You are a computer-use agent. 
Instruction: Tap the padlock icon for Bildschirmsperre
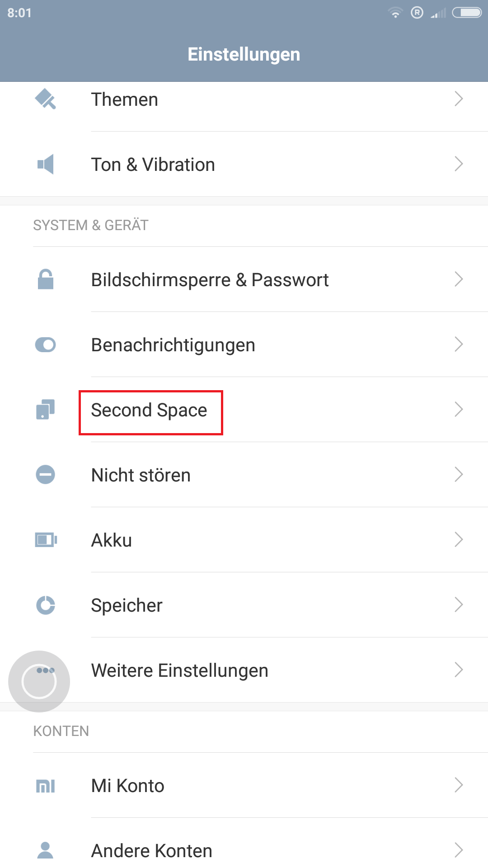(45, 279)
